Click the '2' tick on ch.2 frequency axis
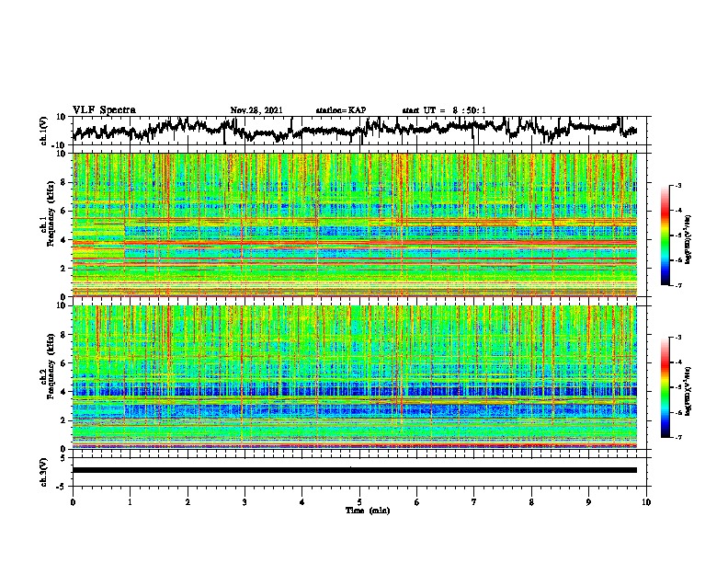Image resolution: width=728 pixels, height=563 pixels. [x=64, y=420]
